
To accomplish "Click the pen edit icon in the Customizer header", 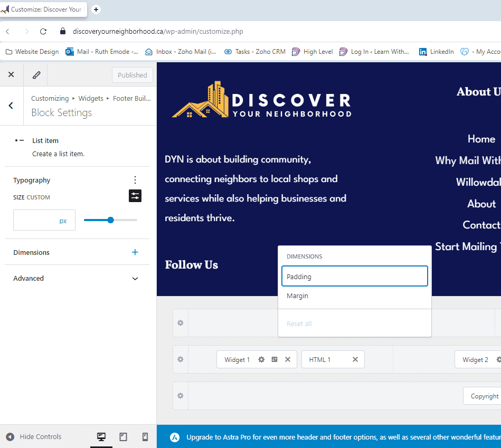I will (36, 75).
